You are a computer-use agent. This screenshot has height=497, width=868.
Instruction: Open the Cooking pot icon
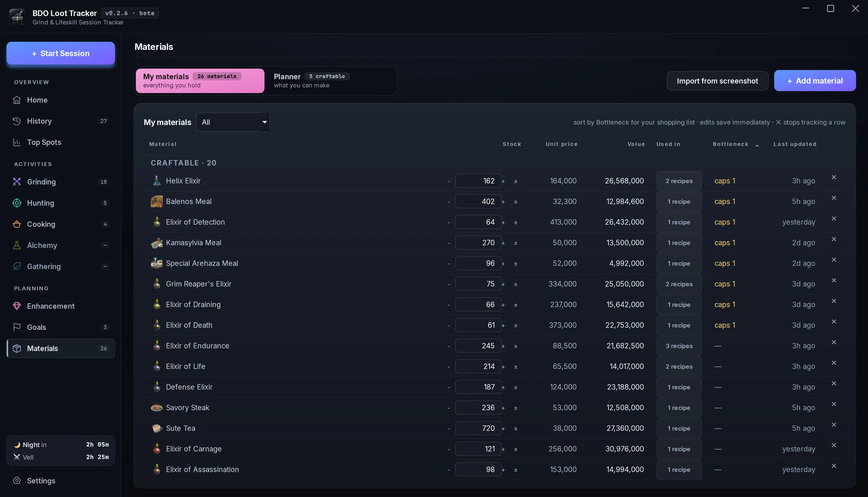pos(17,224)
